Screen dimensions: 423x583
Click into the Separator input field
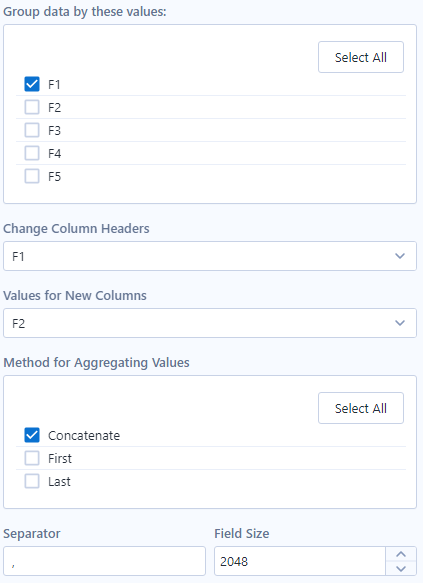click(x=104, y=561)
